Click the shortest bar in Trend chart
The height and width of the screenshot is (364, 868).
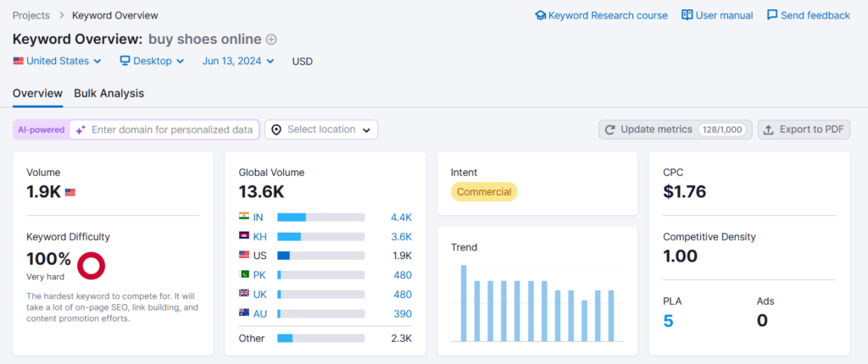(x=585, y=321)
